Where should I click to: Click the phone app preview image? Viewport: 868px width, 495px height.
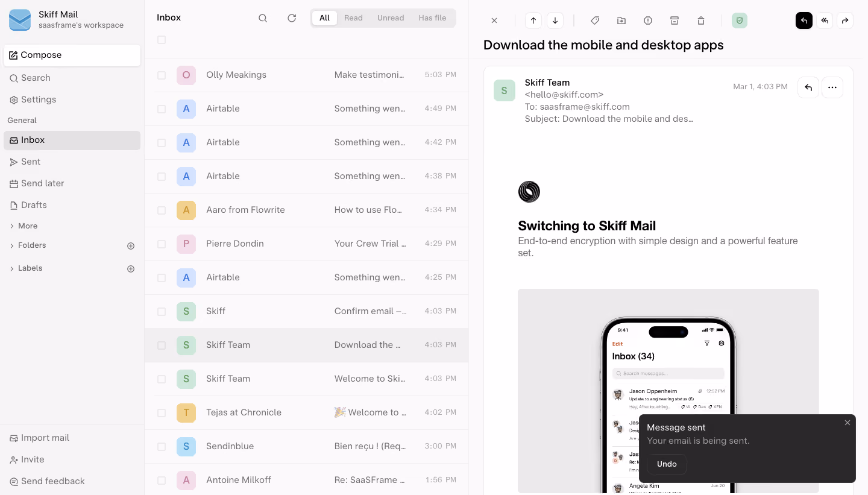668,391
